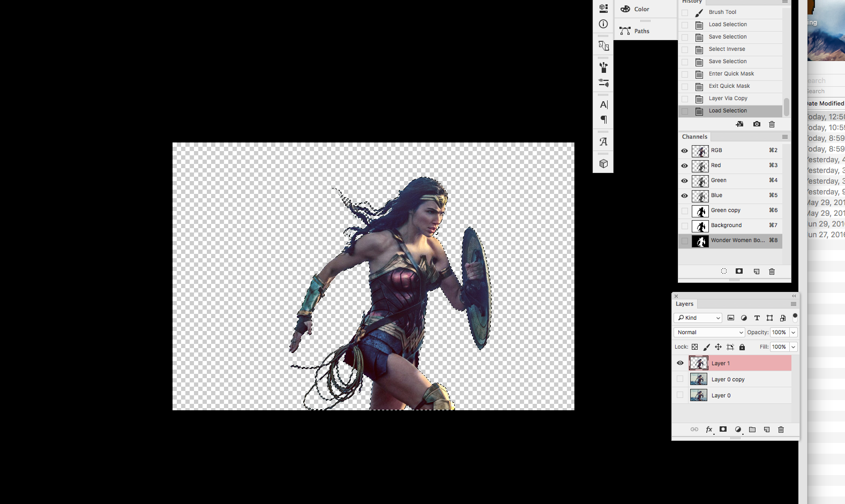Open the Fill slider dropdown arrow

point(794,347)
